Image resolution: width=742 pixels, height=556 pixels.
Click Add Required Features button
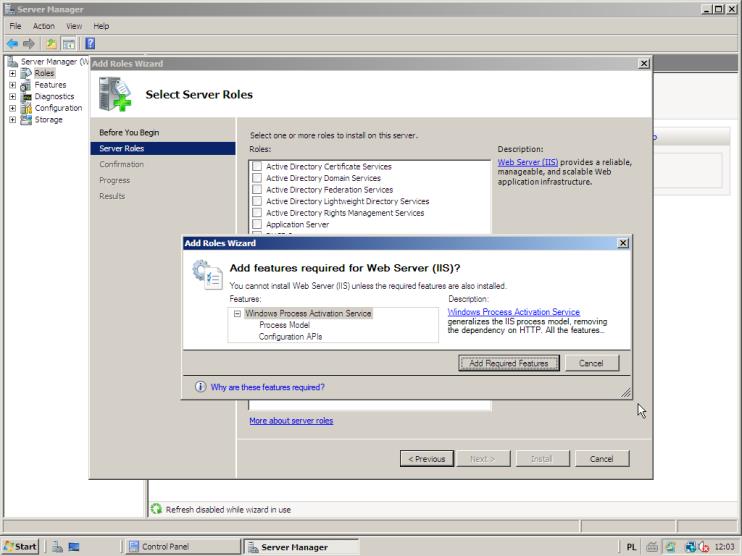[x=509, y=363]
